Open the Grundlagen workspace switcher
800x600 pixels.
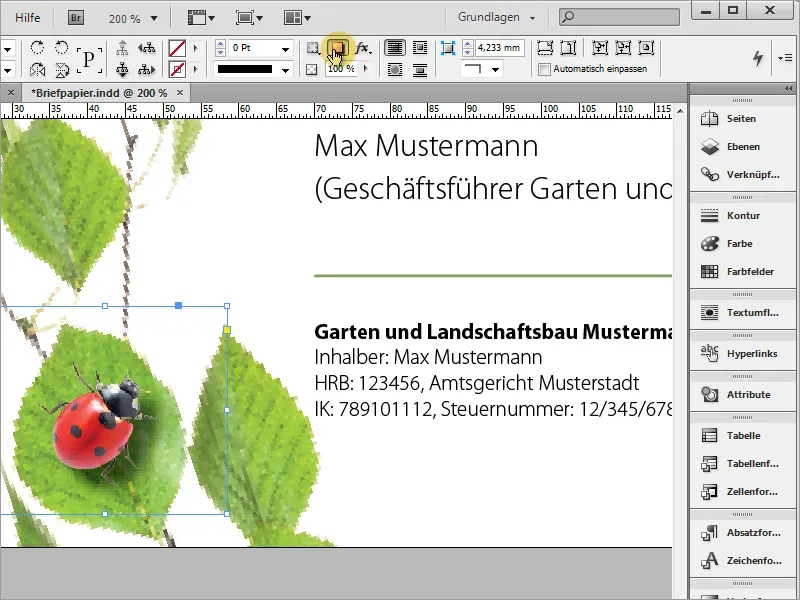click(x=496, y=17)
